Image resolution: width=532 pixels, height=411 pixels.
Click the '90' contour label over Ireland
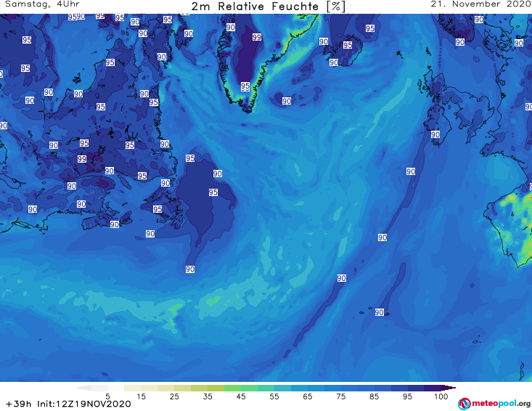tap(435, 134)
